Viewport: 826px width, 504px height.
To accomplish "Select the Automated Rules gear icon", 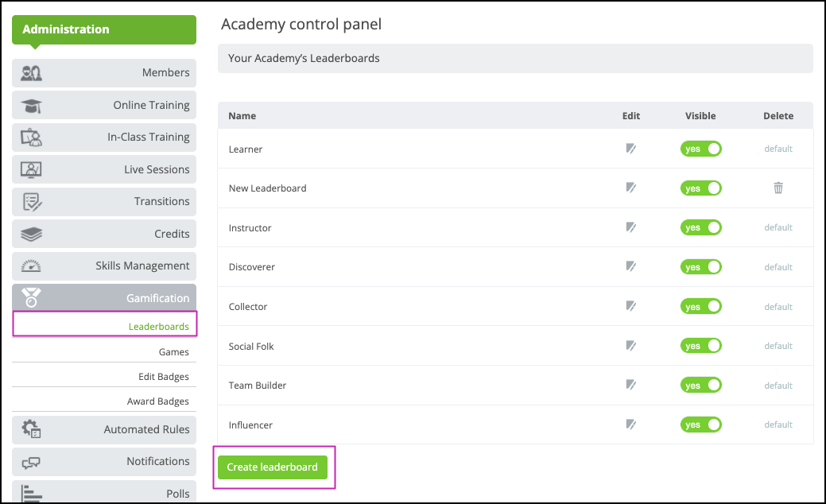I will [29, 428].
